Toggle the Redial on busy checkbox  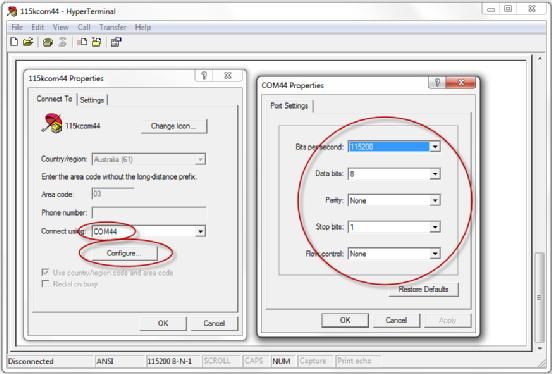[45, 283]
